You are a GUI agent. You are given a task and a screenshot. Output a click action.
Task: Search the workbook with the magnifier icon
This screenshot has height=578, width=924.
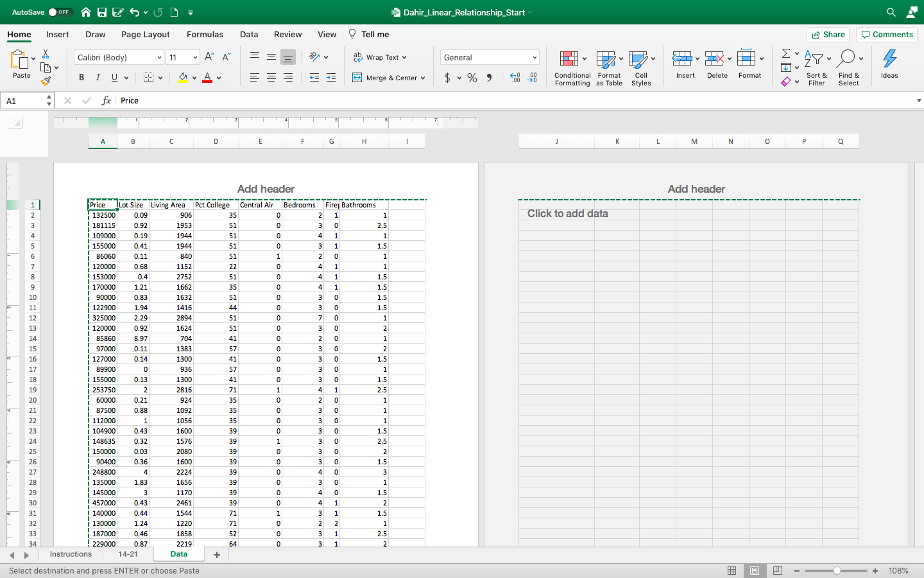tap(891, 12)
